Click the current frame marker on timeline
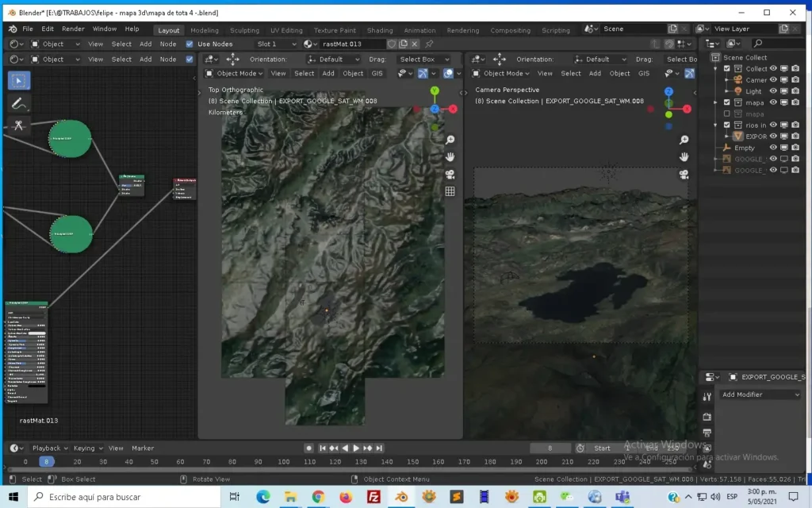Image resolution: width=812 pixels, height=508 pixels. pyautogui.click(x=47, y=461)
